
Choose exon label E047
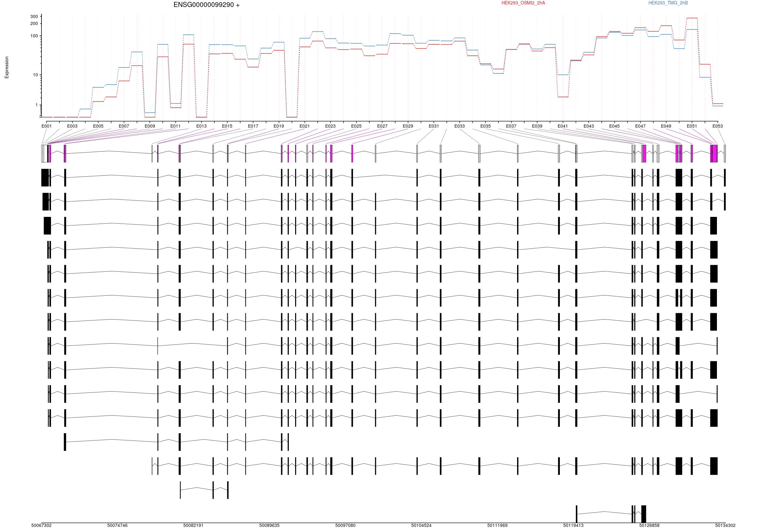pyautogui.click(x=640, y=126)
